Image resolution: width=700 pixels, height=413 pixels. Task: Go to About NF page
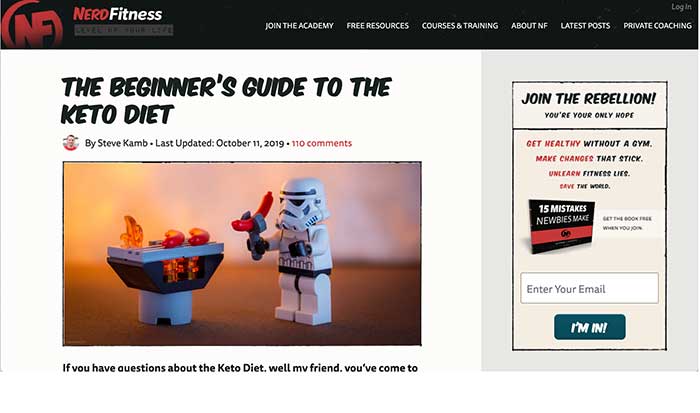(529, 26)
